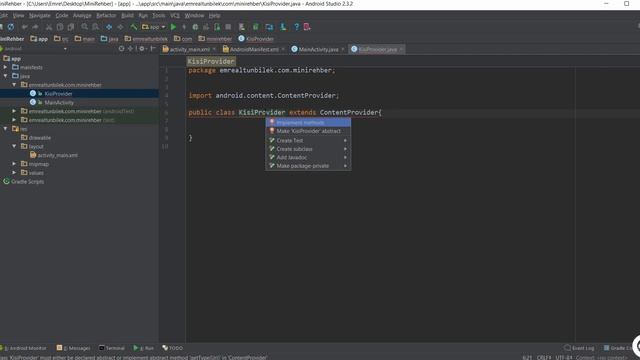Attach debugger to Android process icon
This screenshot has height=360, width=640.
pyautogui.click(x=217, y=27)
